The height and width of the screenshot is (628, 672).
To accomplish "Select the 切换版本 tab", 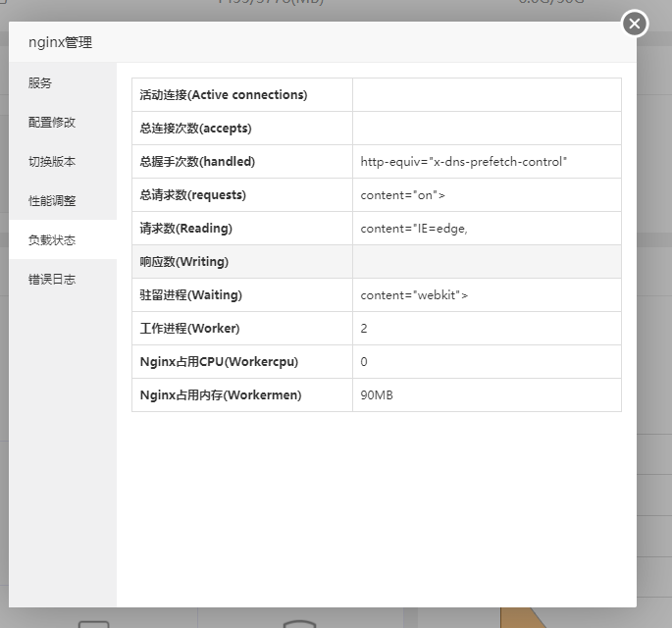I will [63, 162].
